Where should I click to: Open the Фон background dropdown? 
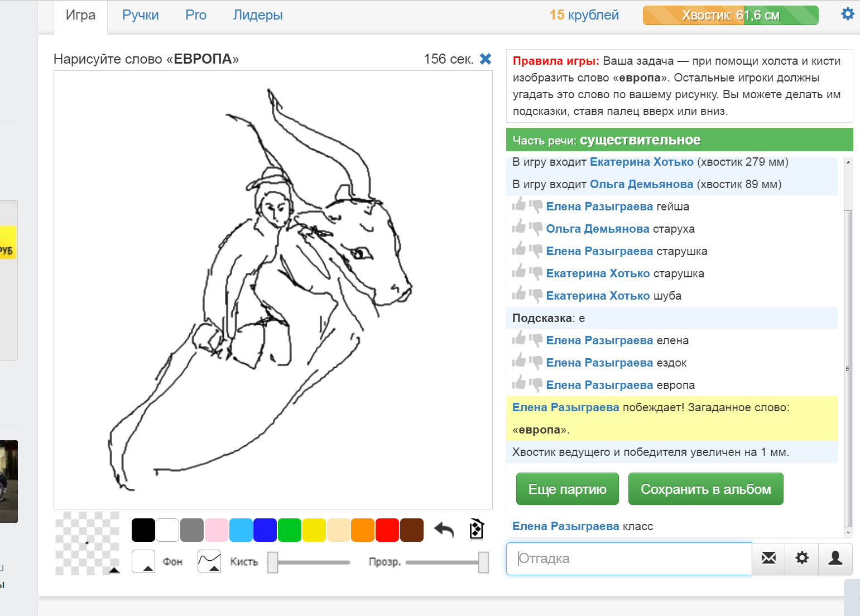[143, 561]
